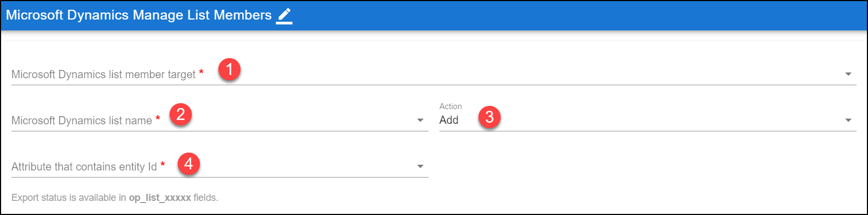Click the red numbered marker 2
The image size is (868, 215).
coord(181,115)
